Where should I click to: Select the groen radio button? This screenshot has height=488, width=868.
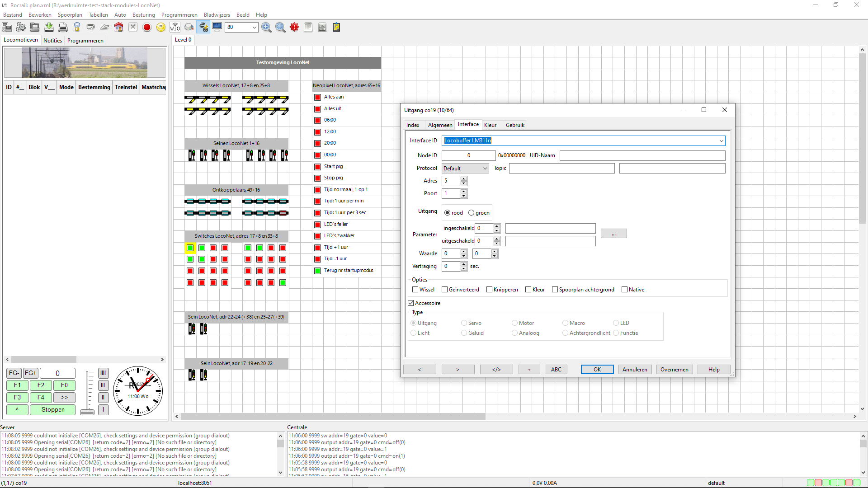pos(471,213)
